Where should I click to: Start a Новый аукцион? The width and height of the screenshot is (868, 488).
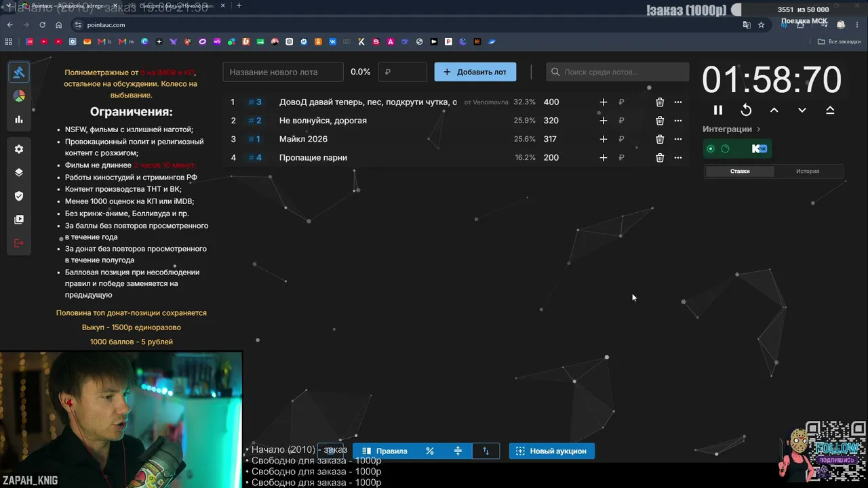(x=552, y=451)
